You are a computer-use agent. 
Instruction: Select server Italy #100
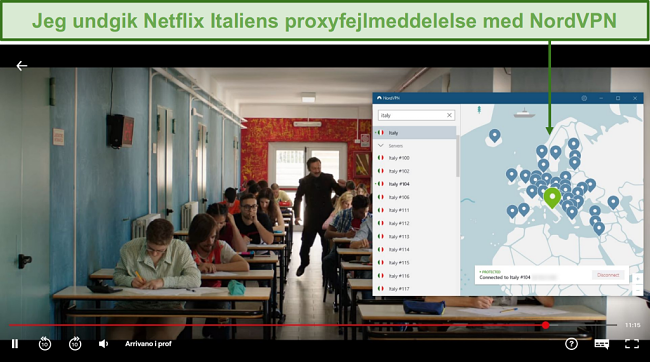pyautogui.click(x=415, y=158)
